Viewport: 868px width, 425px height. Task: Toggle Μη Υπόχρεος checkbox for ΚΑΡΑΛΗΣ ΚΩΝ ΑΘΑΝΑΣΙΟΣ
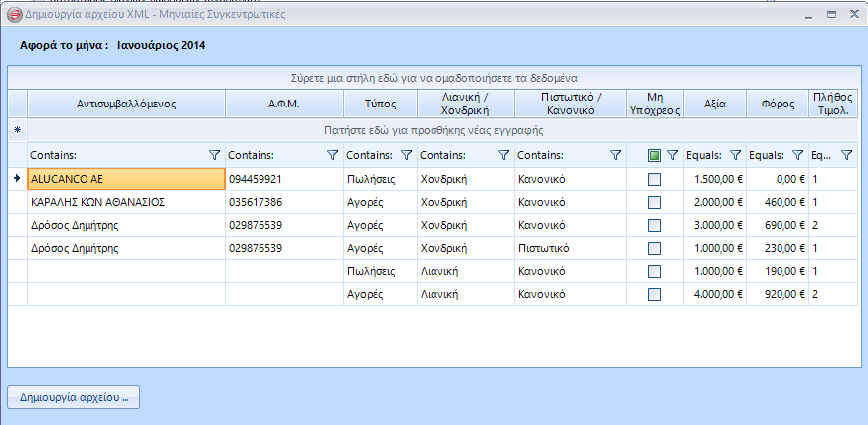tap(654, 202)
